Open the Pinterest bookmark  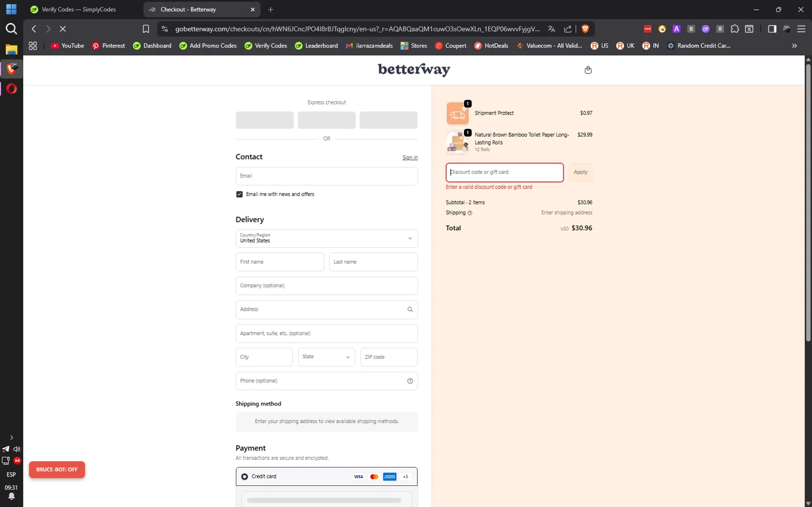pos(108,46)
